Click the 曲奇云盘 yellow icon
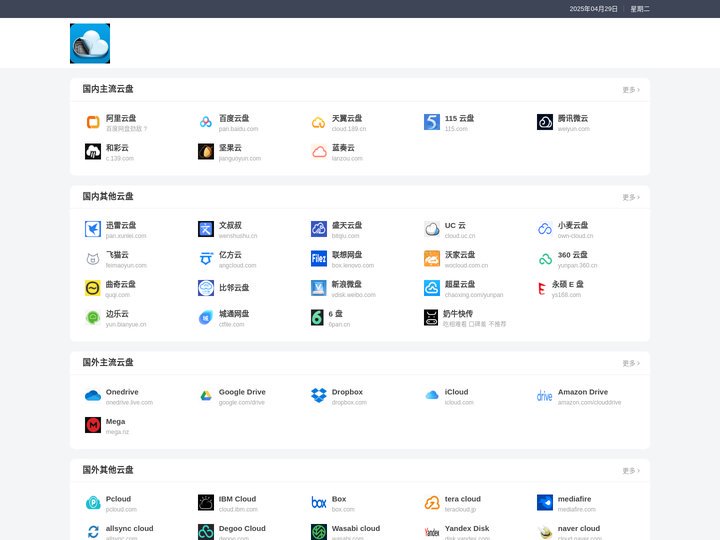The width and height of the screenshot is (720, 540). 93,288
